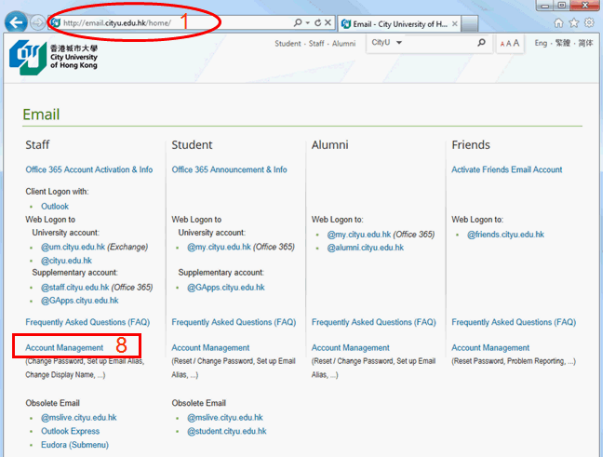Open the browser tools gear icon
Viewport: 603px width, 457px height.
(590, 22)
